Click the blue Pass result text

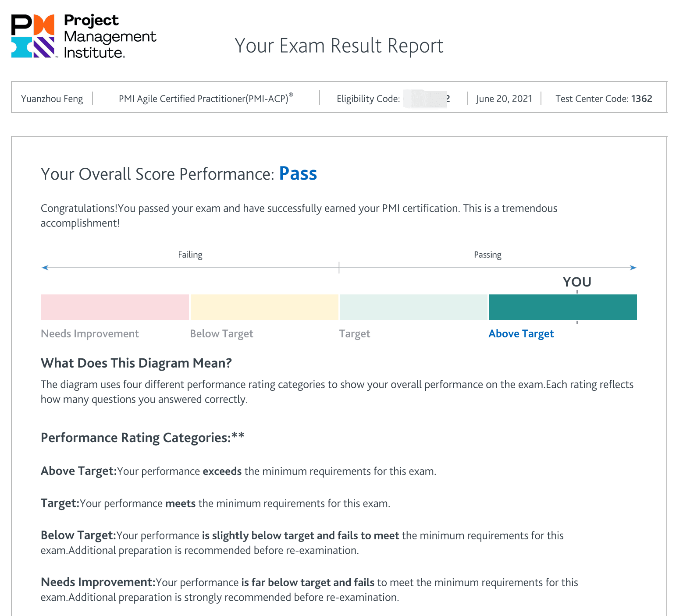coord(298,174)
